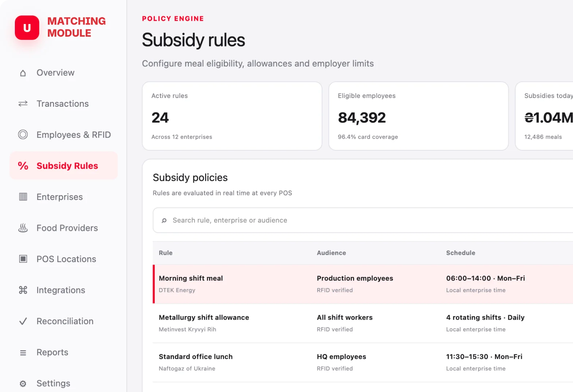View Reports from the sidebar
This screenshot has width=573, height=392.
coord(64,352)
